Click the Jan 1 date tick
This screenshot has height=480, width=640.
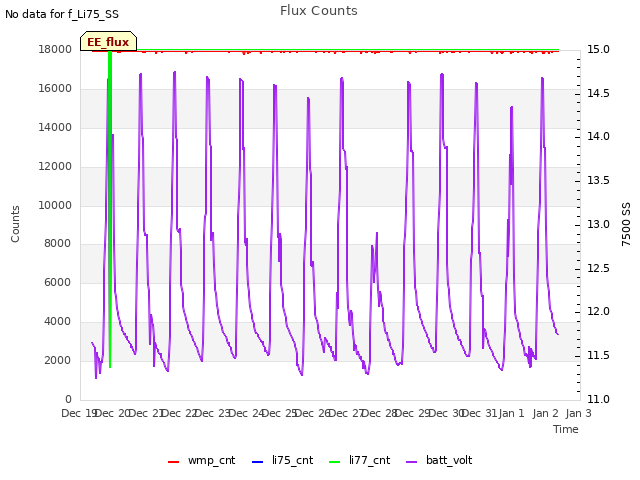coord(512,413)
